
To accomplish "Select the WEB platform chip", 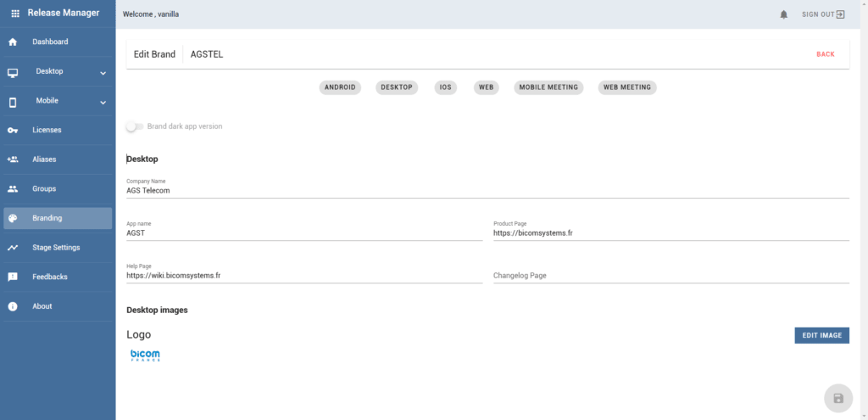I will (x=486, y=87).
